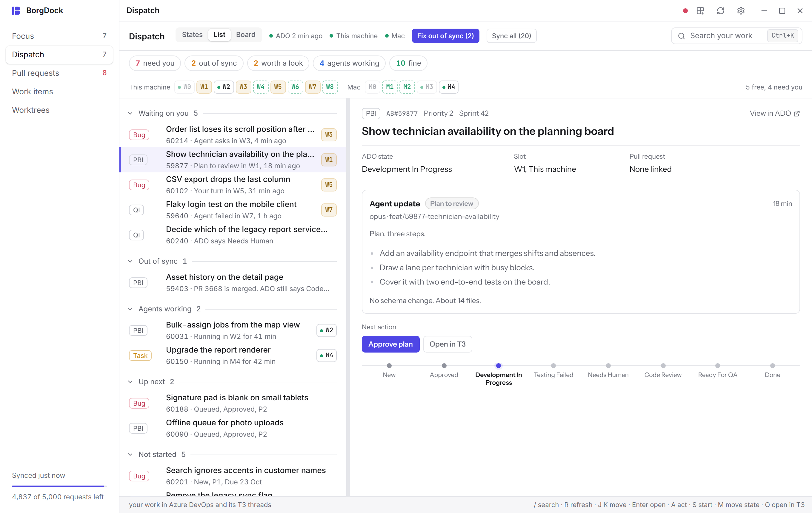Click the Open in T3 button

[x=447, y=344]
